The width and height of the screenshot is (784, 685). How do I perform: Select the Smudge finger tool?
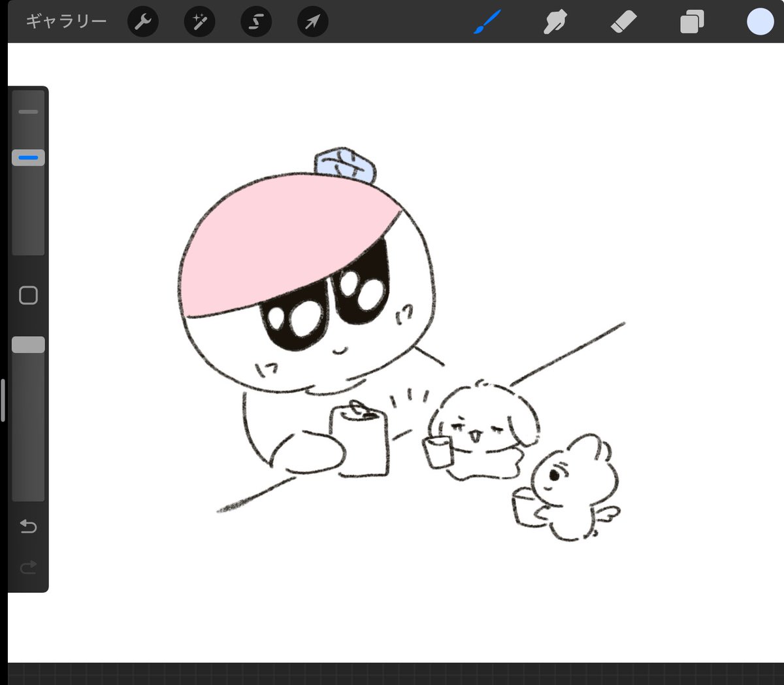coord(555,22)
